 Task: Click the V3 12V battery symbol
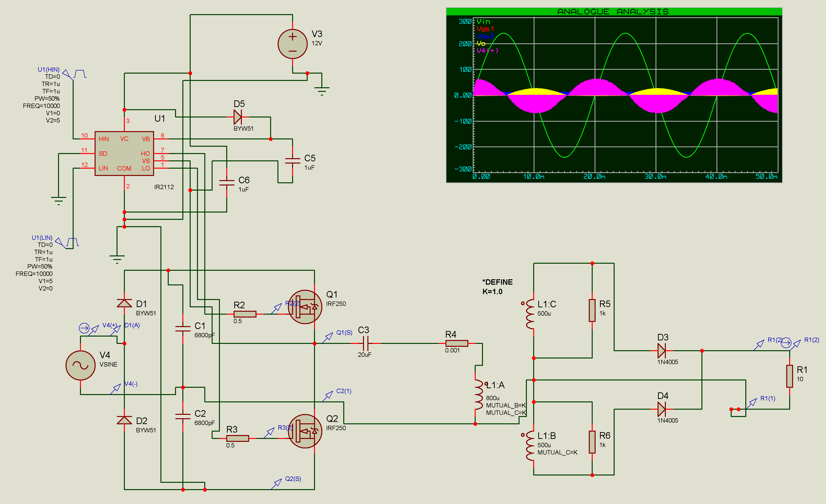click(292, 44)
